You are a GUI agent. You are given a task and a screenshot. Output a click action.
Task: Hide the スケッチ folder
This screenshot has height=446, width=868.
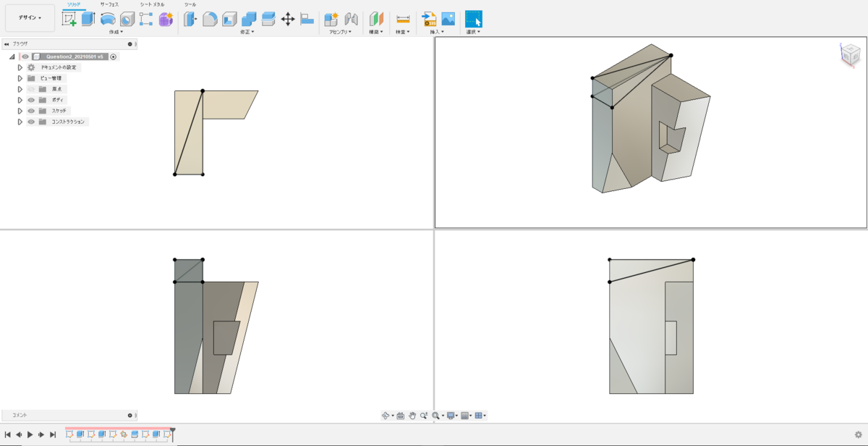click(31, 111)
